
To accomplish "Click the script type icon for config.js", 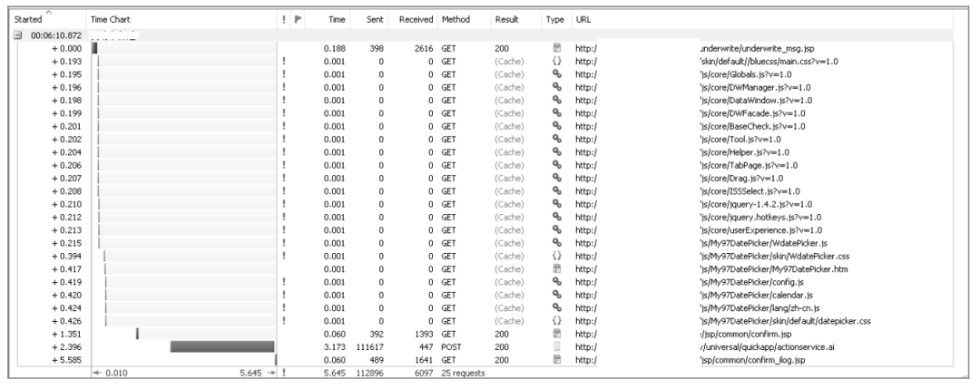I will click(557, 282).
